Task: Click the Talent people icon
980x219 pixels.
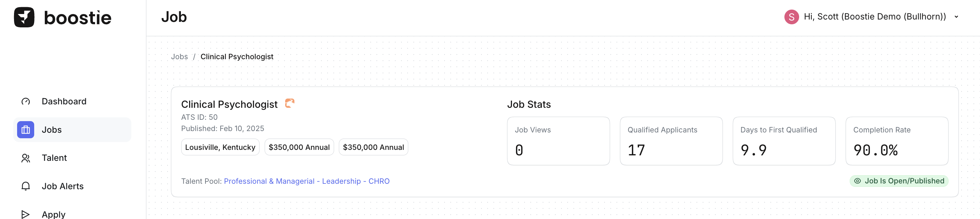Action: pos(26,158)
